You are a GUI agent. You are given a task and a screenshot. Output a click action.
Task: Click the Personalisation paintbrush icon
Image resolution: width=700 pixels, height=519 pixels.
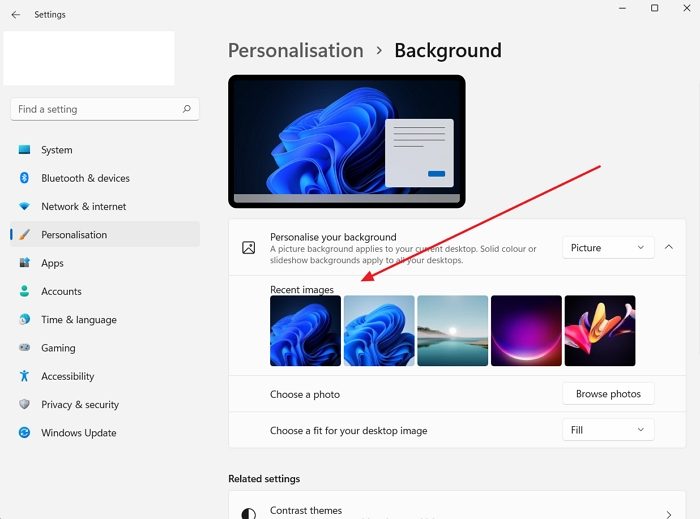25,234
